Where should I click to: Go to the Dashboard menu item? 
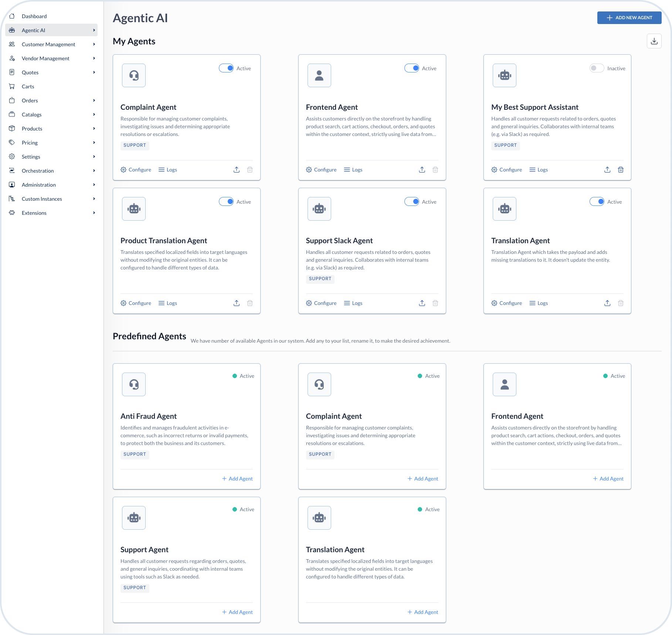(x=34, y=16)
